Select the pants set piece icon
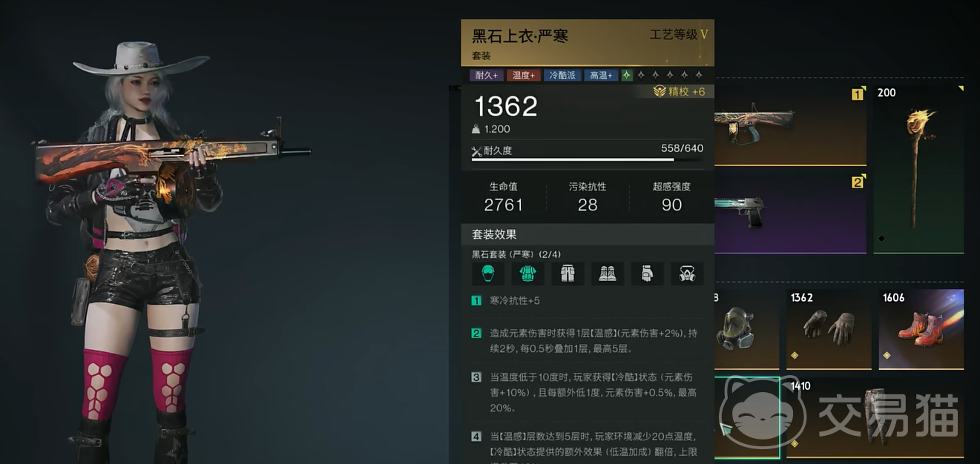The width and height of the screenshot is (980, 464). (x=568, y=274)
